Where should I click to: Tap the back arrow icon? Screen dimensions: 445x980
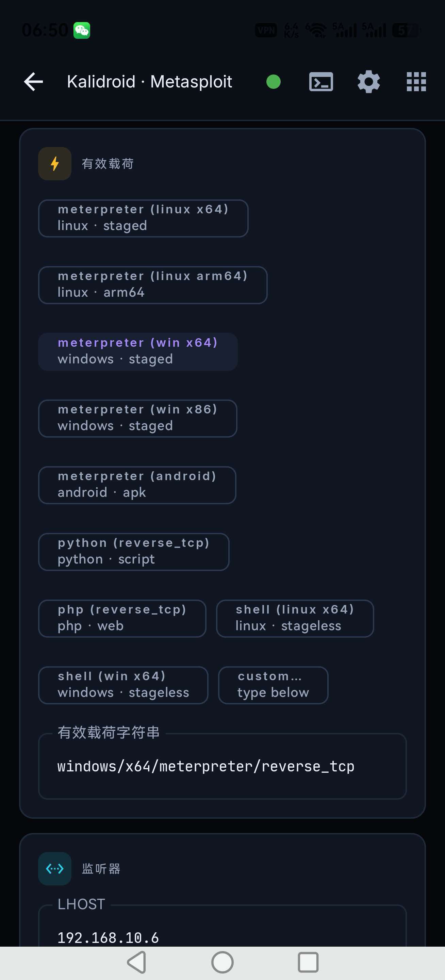[33, 82]
